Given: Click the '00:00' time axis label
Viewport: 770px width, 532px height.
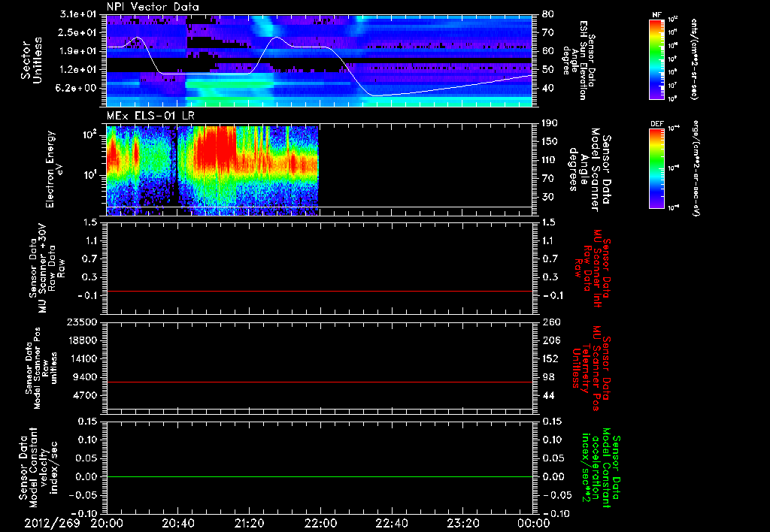Looking at the screenshot, I should pos(533,523).
